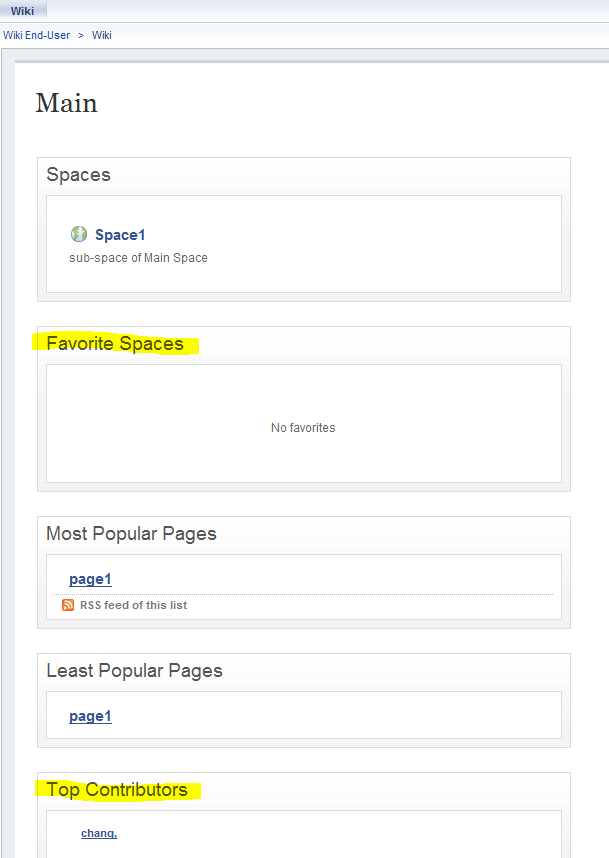Open page1 under Most Popular Pages
609x858 pixels.
(x=90, y=579)
